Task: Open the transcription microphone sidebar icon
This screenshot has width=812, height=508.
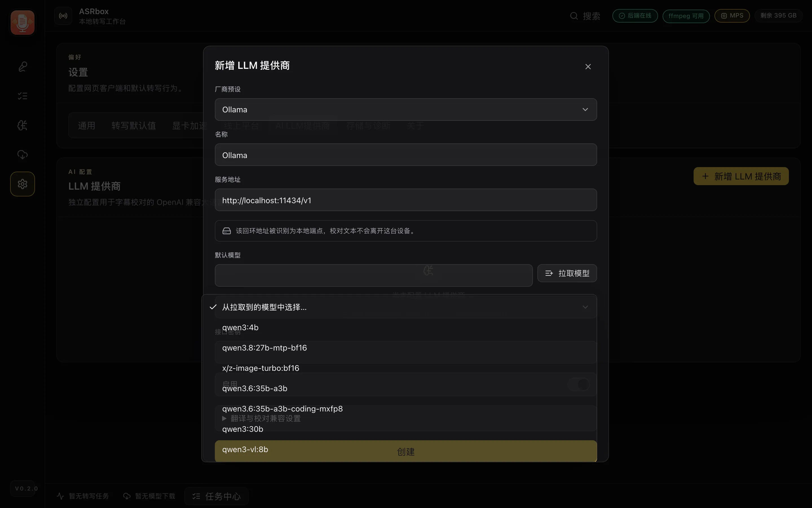Action: click(23, 67)
